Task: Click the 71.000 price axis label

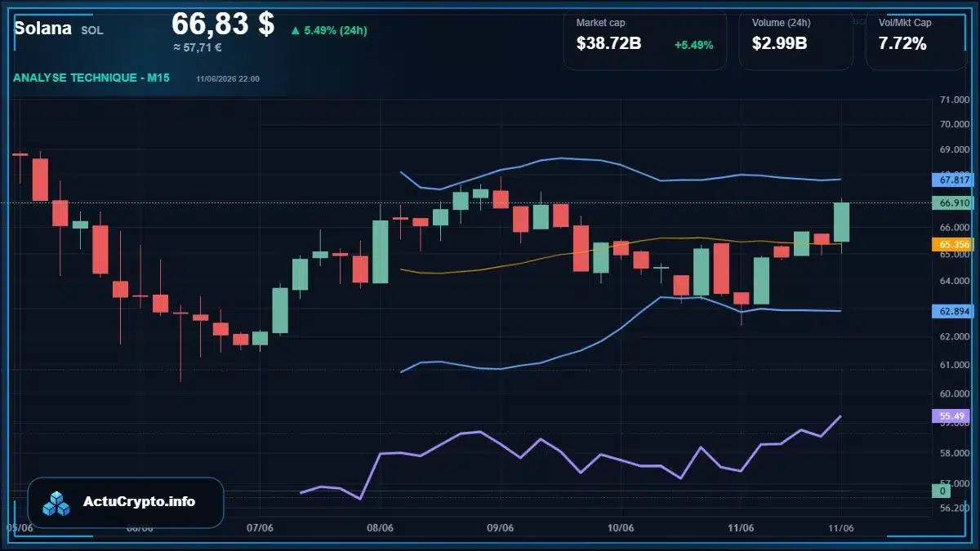Action: (x=954, y=100)
